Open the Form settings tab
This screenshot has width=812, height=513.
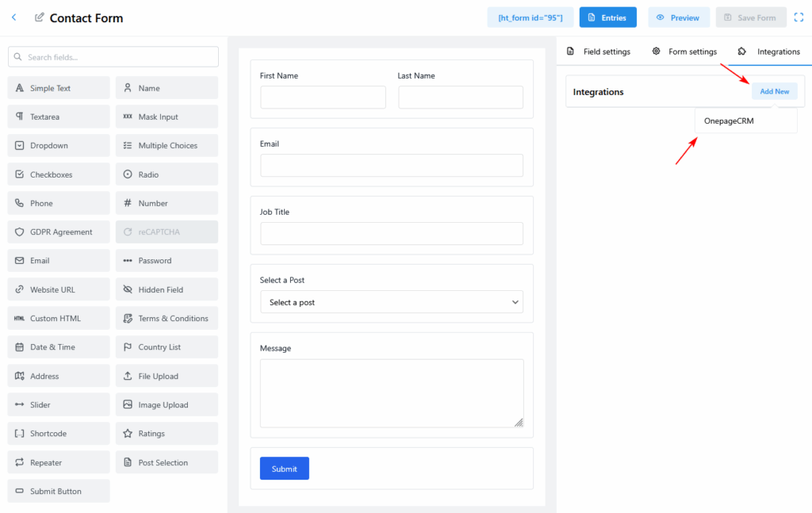click(684, 52)
